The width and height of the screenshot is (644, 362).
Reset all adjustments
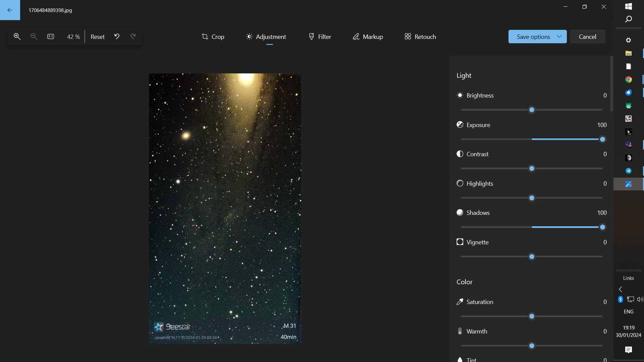[98, 37]
